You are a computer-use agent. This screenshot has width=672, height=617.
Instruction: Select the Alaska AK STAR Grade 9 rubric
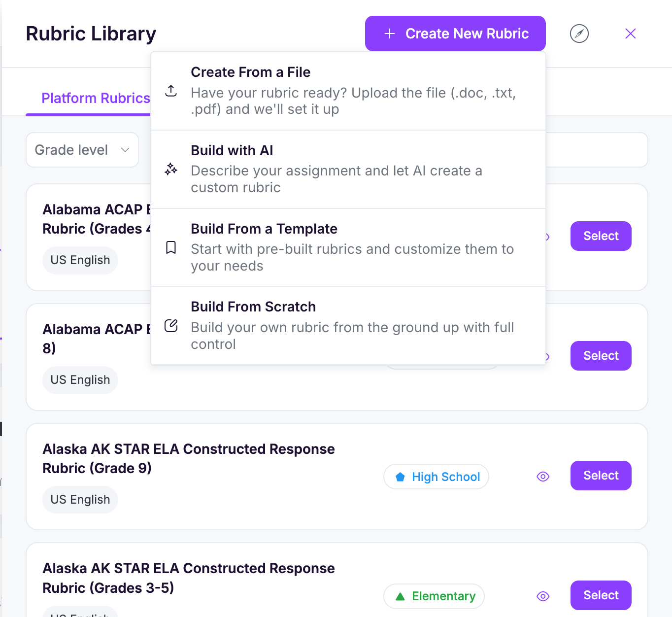[x=601, y=476]
